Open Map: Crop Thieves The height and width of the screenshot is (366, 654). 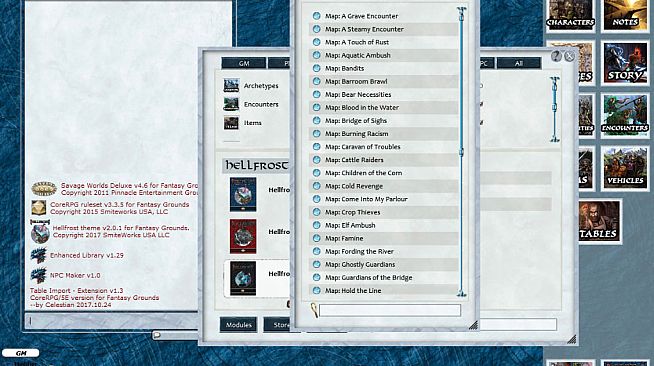352,212
